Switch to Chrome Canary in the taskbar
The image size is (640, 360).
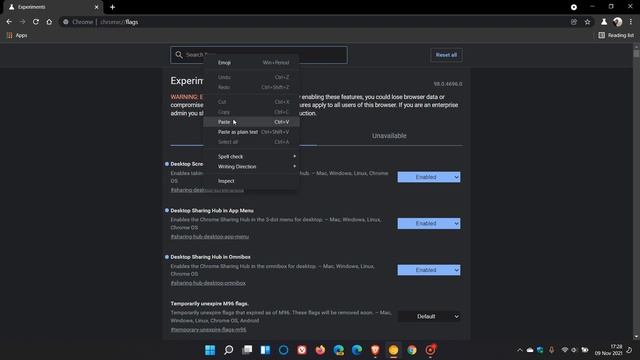click(x=393, y=350)
